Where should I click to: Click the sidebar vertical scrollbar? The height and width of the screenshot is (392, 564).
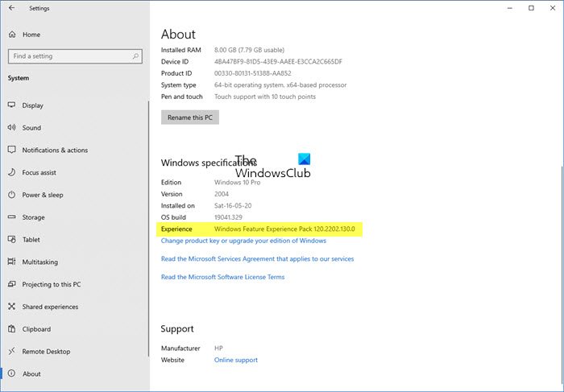point(148,228)
